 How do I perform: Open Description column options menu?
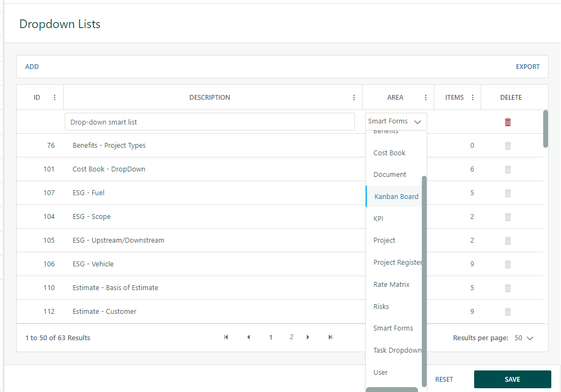[x=354, y=97]
